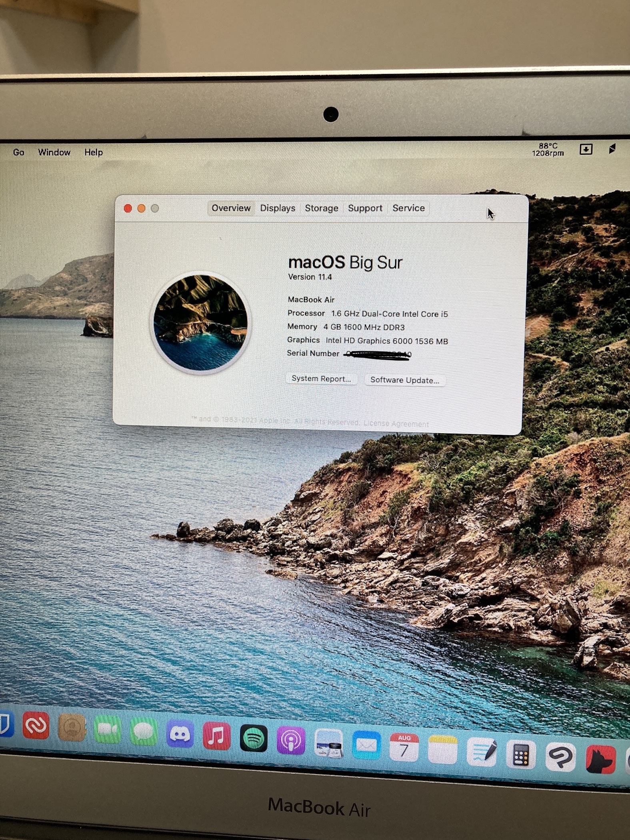
Task: Select the Support tab
Action: (365, 208)
